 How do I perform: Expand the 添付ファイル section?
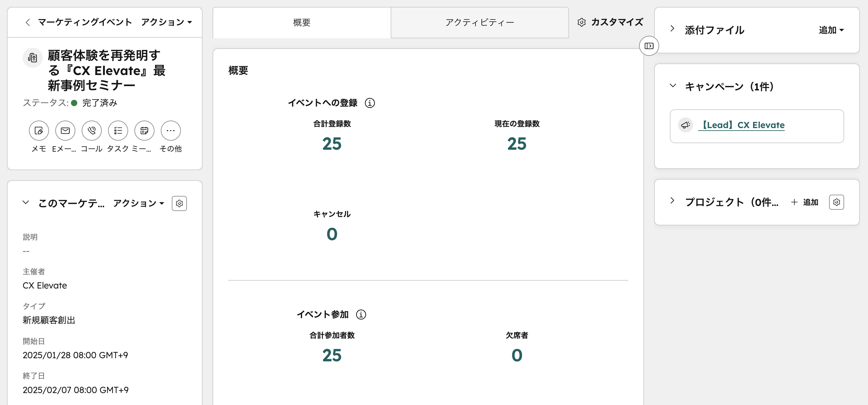pos(672,28)
